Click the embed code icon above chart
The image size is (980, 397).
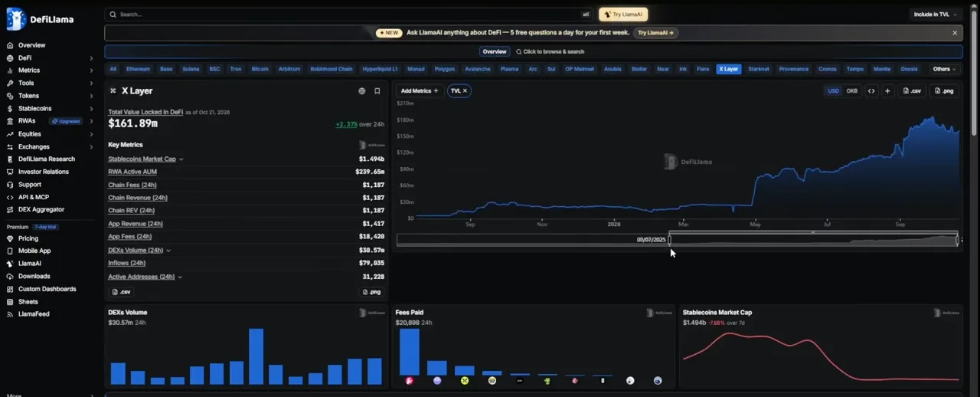pyautogui.click(x=871, y=90)
